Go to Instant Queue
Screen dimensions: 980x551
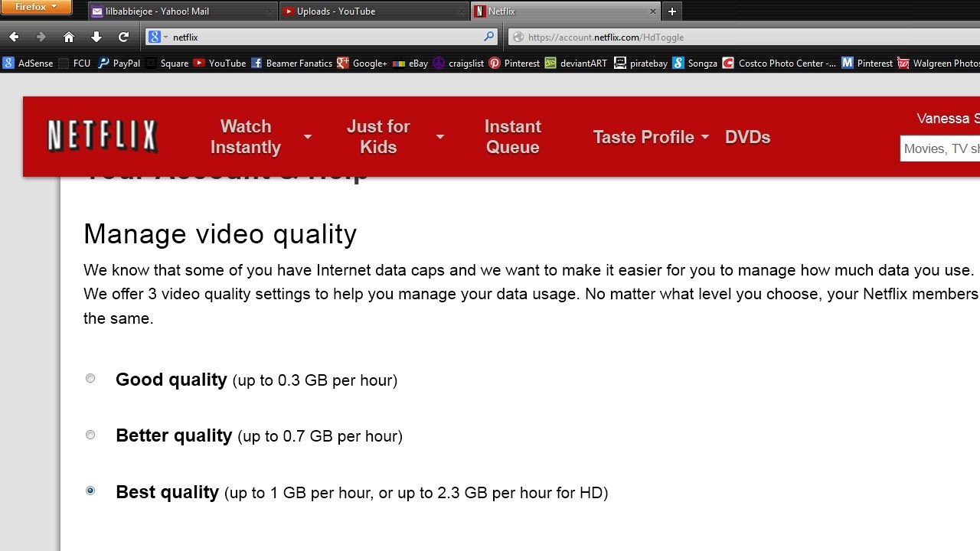pyautogui.click(x=513, y=137)
